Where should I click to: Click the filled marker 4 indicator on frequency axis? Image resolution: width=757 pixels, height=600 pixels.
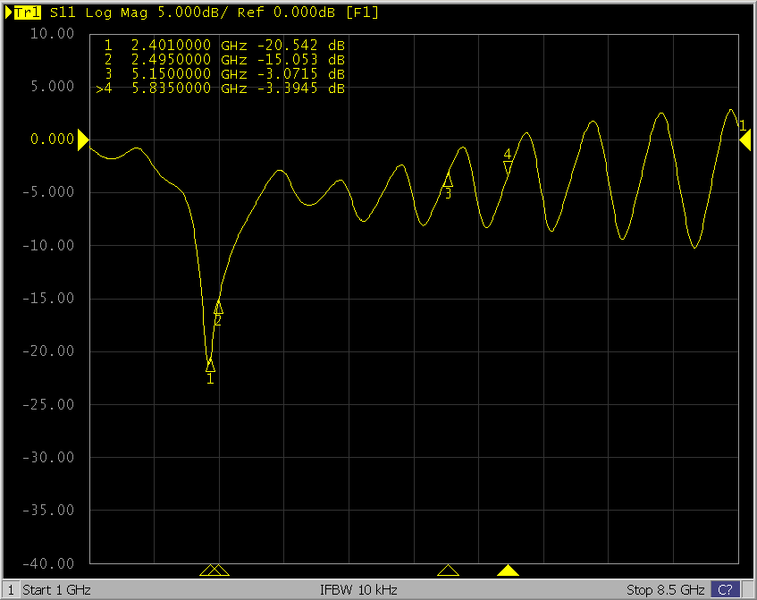coord(508,571)
